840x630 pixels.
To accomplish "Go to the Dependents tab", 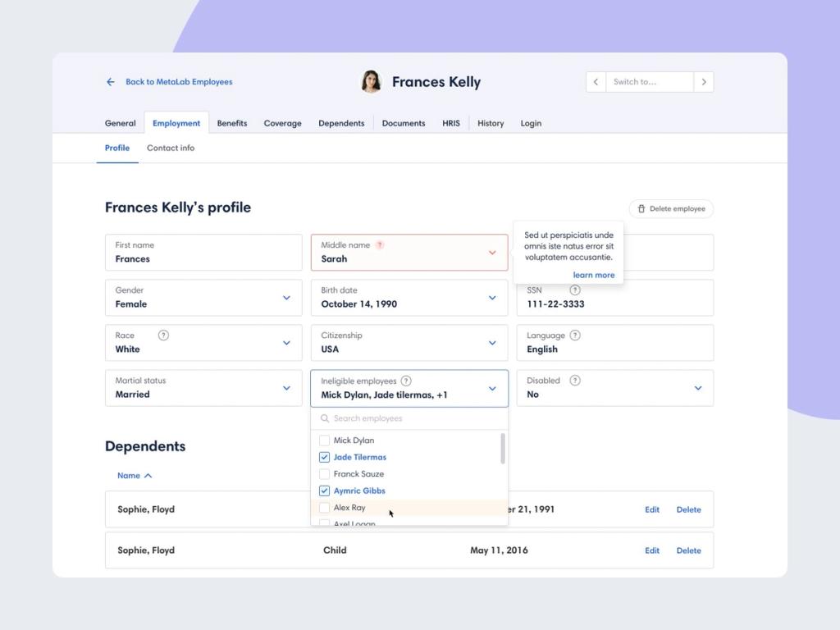I will pos(341,123).
